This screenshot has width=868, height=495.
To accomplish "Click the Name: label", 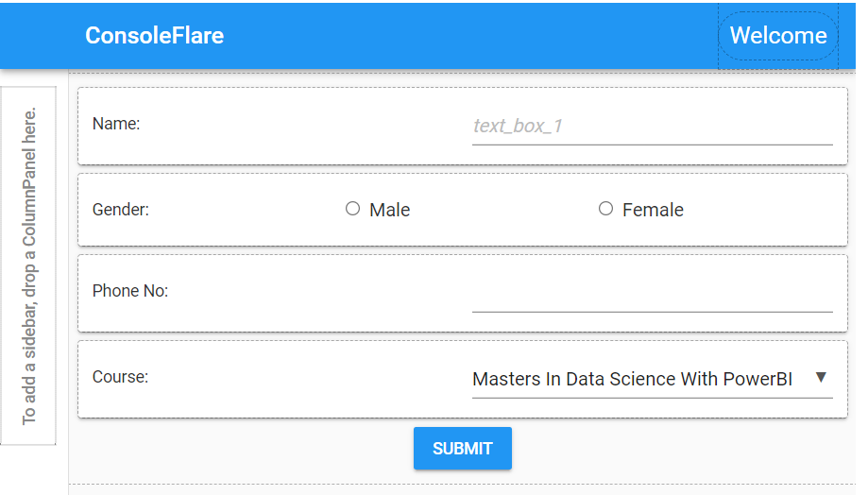I will coord(115,124).
